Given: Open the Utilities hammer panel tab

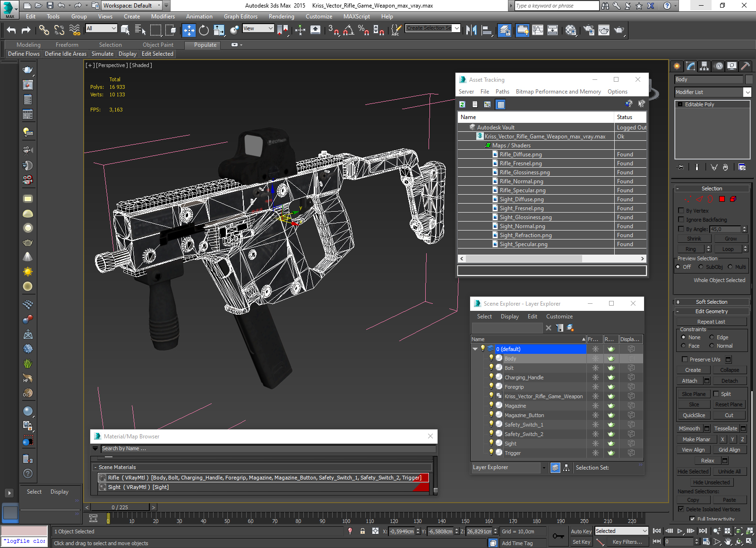Looking at the screenshot, I should coord(746,66).
